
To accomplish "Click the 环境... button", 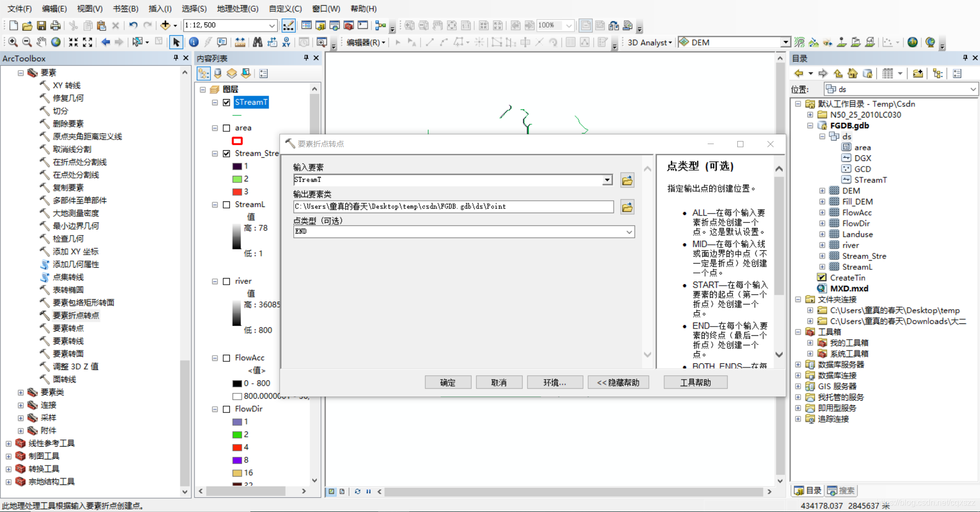I will pyautogui.click(x=554, y=382).
